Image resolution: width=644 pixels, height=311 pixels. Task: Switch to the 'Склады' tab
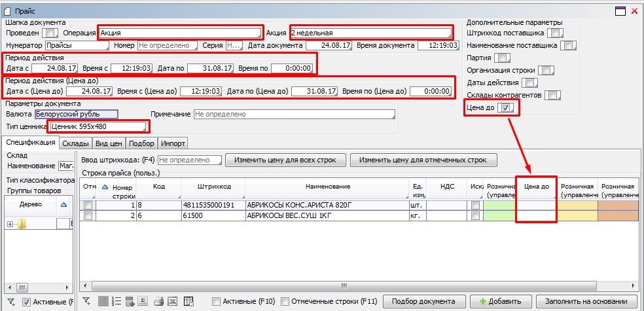(75, 143)
